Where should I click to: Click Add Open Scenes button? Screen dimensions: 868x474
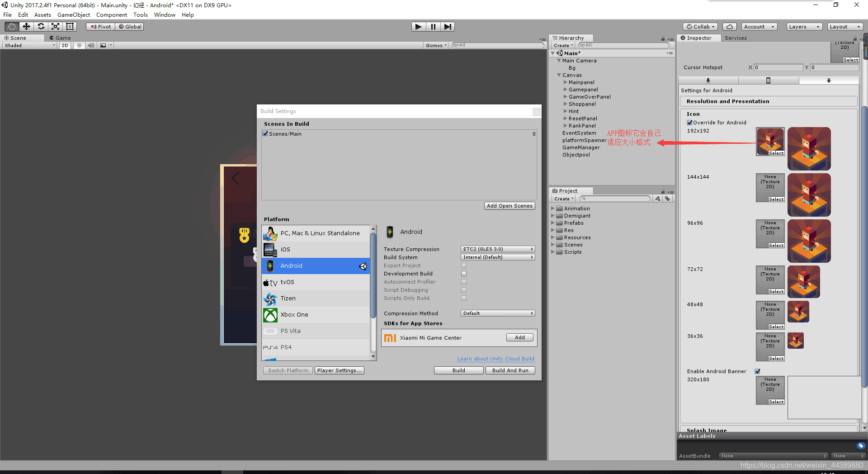[x=509, y=206]
